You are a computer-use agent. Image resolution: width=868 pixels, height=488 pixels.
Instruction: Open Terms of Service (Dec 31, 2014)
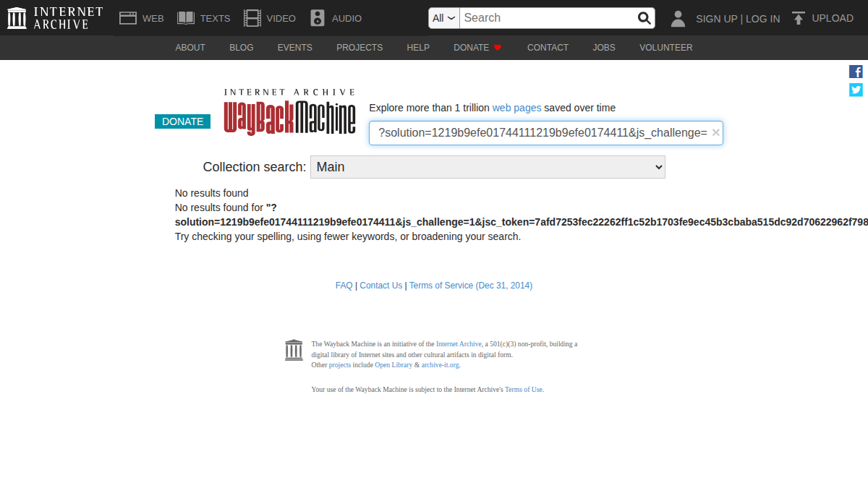[471, 286]
